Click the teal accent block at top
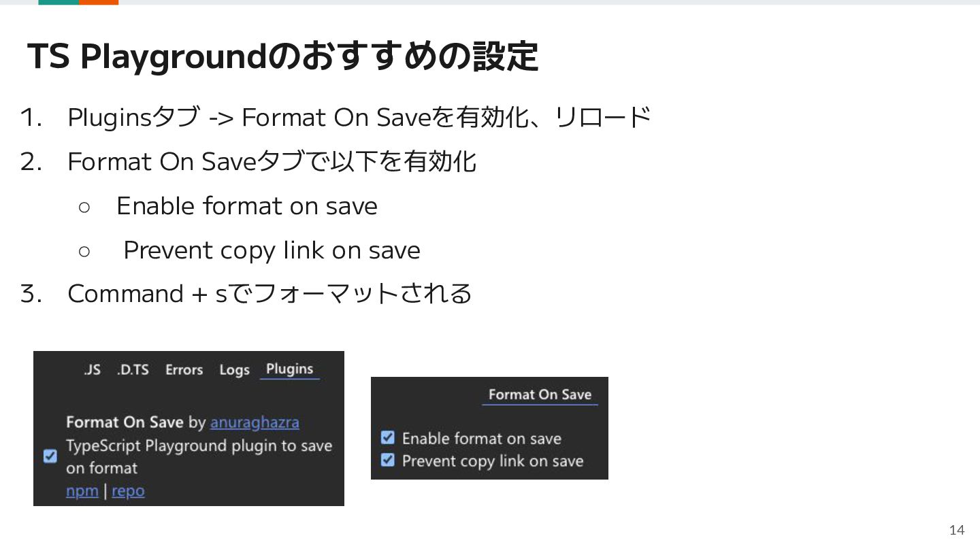The height and width of the screenshot is (551, 980). (x=59, y=3)
